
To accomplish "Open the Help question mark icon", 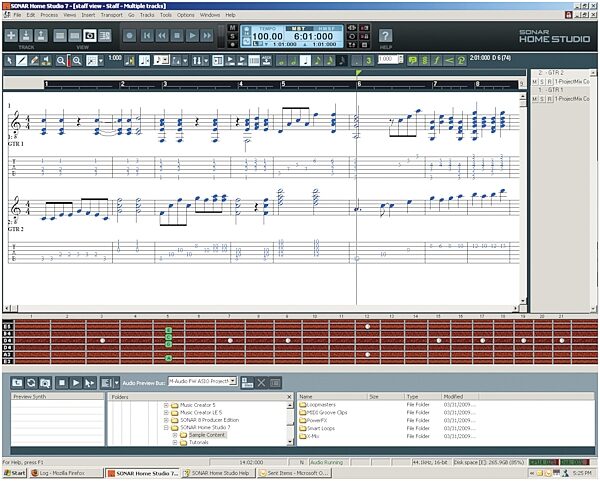I will [385, 36].
